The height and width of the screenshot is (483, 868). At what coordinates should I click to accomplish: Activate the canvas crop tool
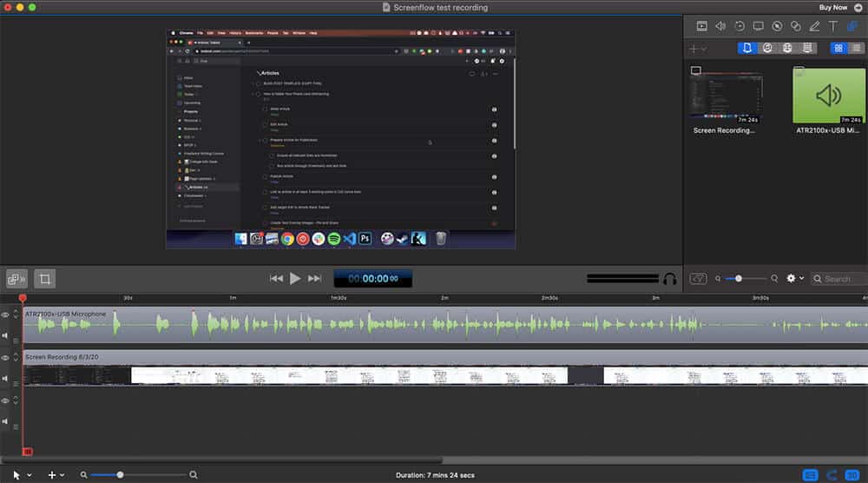[45, 279]
